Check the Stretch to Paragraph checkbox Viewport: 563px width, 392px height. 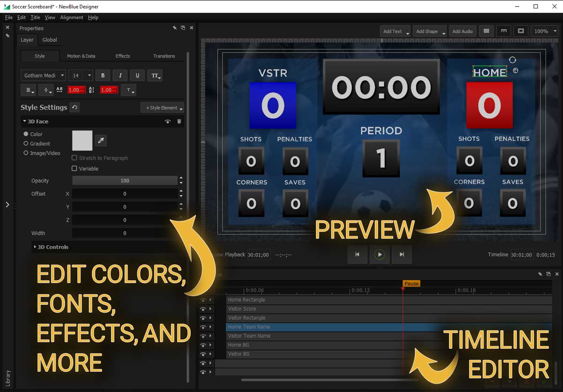click(75, 158)
